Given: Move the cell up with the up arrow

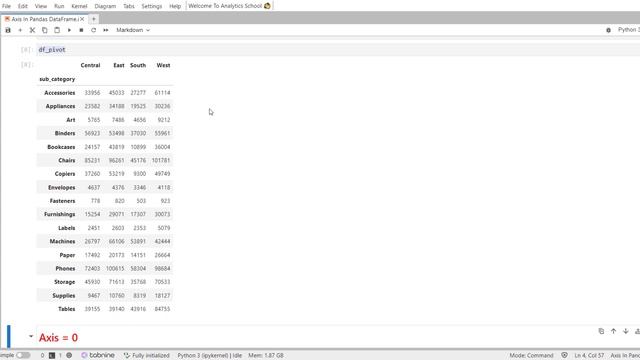Looking at the screenshot, I should tap(613, 331).
